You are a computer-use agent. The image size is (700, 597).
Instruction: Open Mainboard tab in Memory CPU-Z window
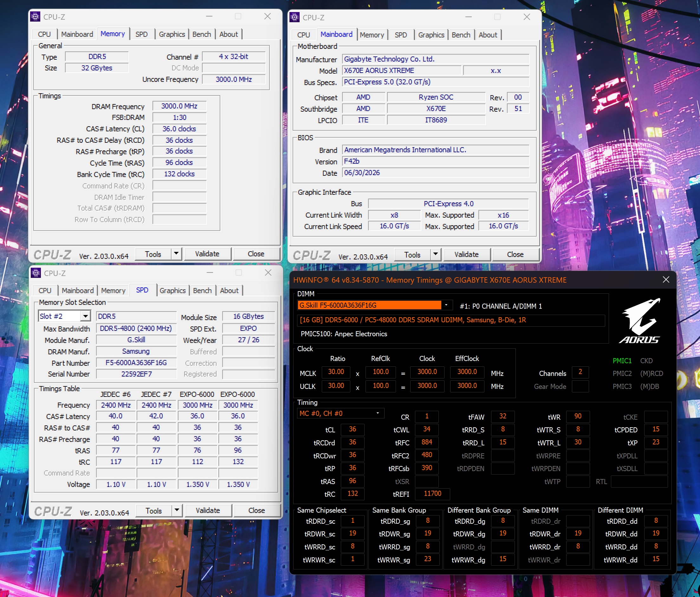coord(77,34)
